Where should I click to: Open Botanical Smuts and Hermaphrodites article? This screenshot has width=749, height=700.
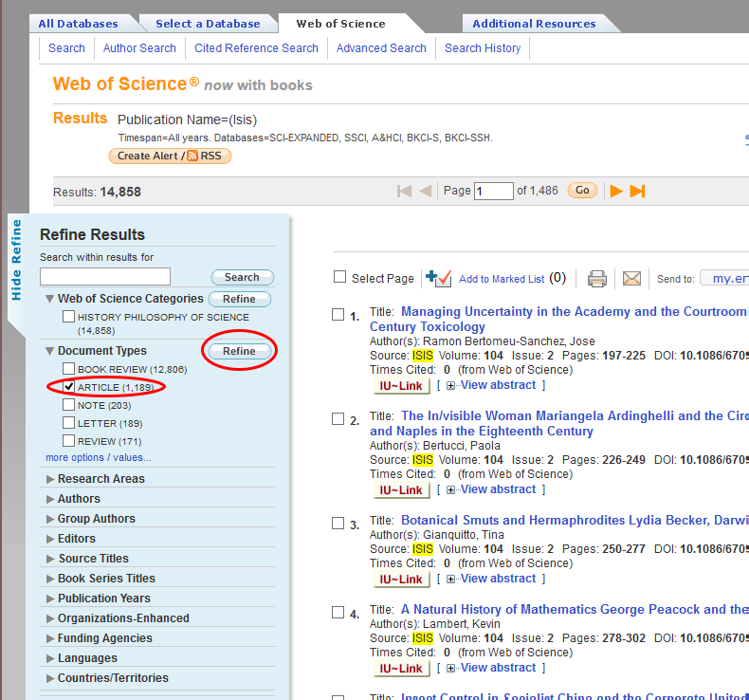[x=575, y=521]
